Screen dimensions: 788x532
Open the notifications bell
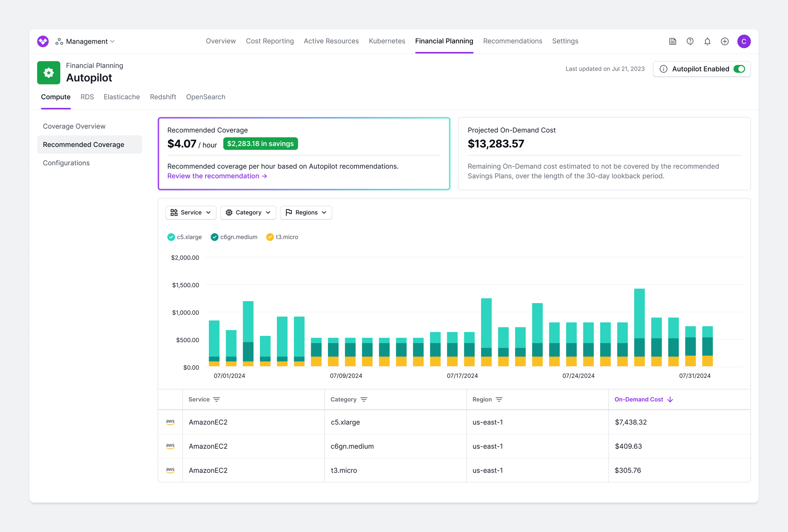pyautogui.click(x=707, y=41)
